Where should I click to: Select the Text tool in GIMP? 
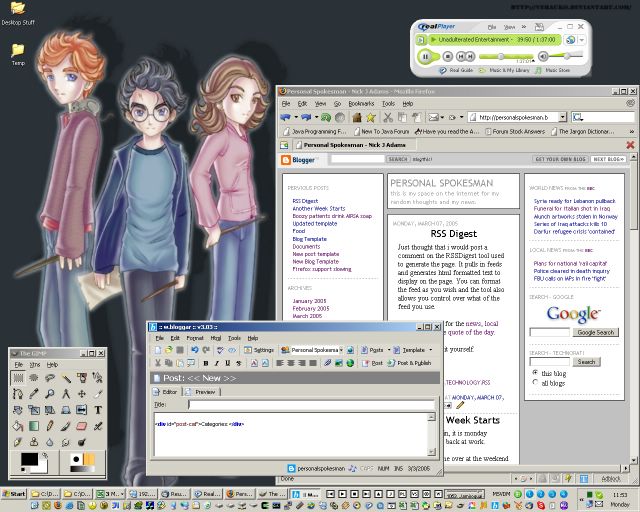pyautogui.click(x=98, y=410)
